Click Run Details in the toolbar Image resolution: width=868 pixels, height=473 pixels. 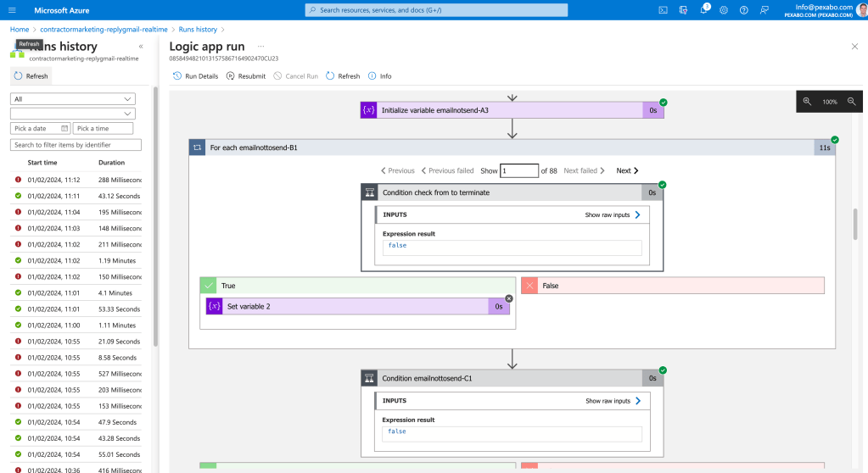pos(195,75)
